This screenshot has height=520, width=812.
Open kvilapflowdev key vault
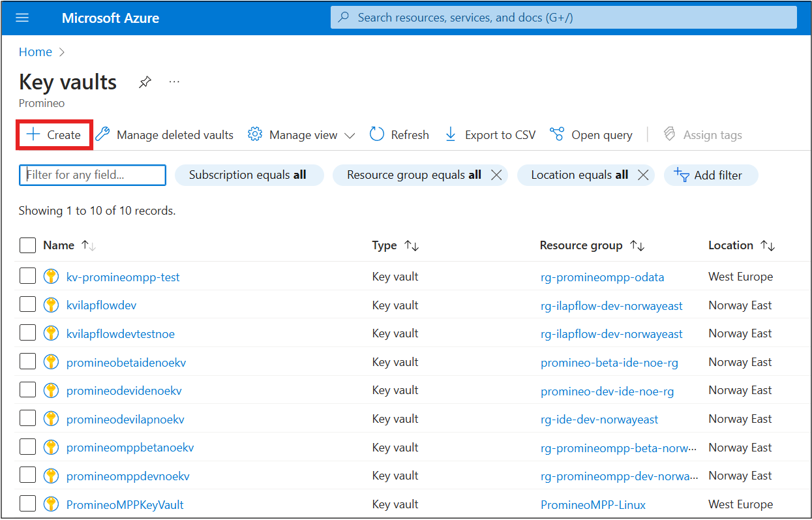pyautogui.click(x=101, y=305)
